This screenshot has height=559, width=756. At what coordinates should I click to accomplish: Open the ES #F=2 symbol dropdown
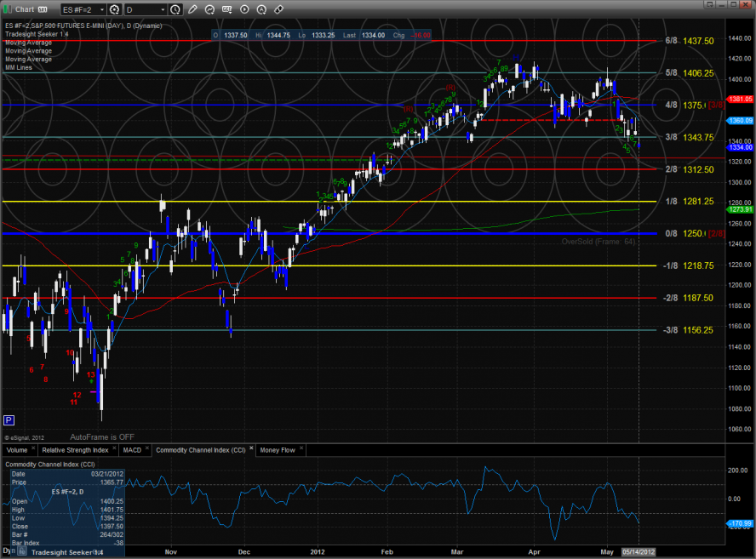coord(101,9)
